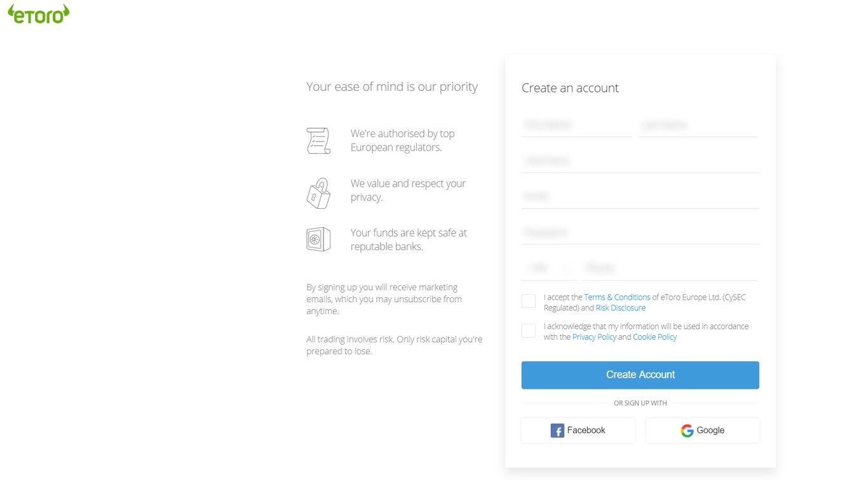The image size is (868, 480).
Task: Focus the First Name input field
Action: tap(576, 125)
